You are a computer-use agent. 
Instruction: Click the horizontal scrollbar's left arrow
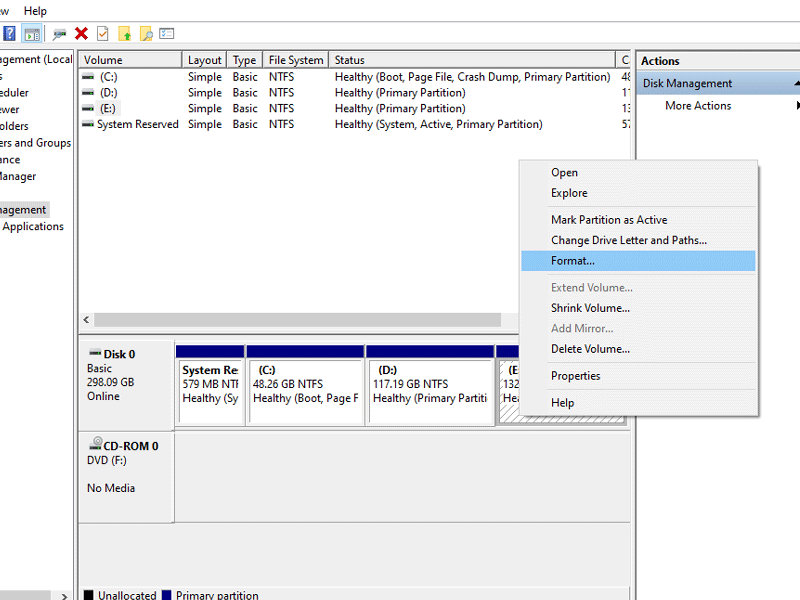click(x=86, y=319)
